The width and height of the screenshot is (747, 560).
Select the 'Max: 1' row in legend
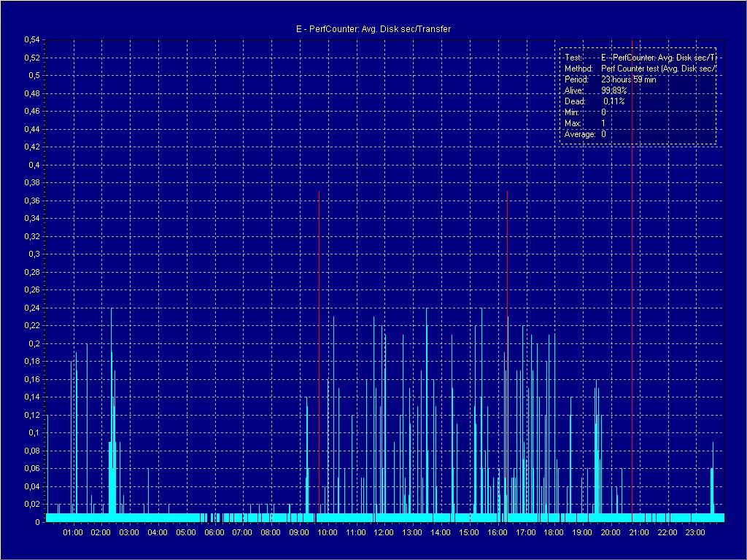point(585,123)
